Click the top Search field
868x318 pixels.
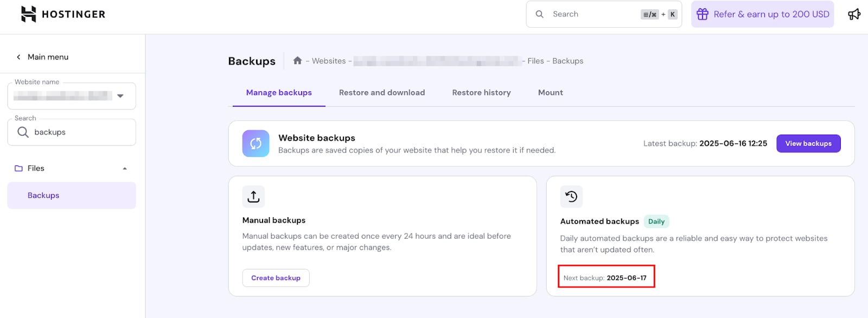[x=594, y=14]
